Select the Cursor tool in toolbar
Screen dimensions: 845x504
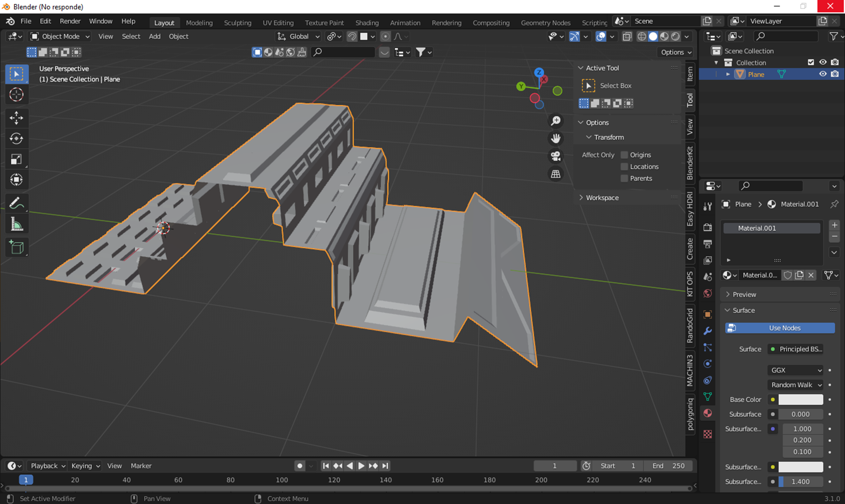click(x=16, y=95)
